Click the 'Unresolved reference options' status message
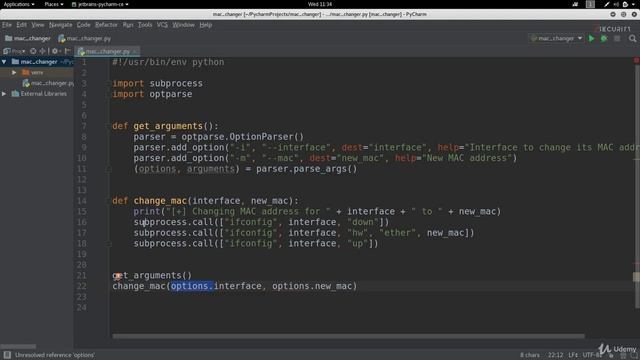The width and height of the screenshot is (640, 360). pos(55,355)
